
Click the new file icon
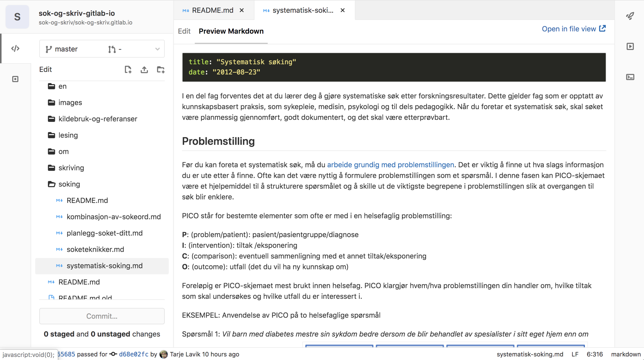pos(128,70)
